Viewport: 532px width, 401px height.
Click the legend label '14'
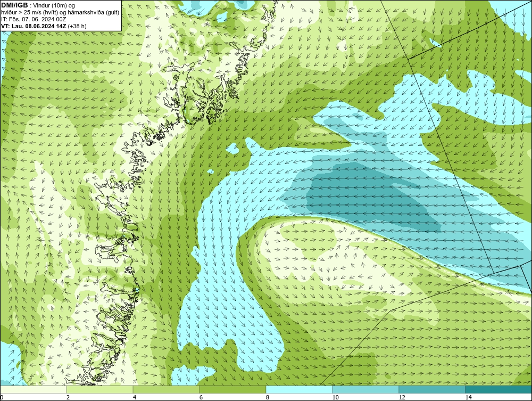tap(468, 397)
